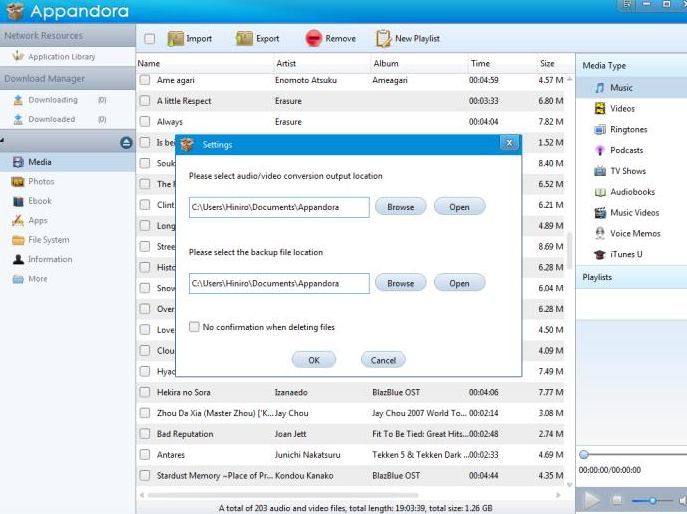Screen dimensions: 687x514
Task: Adjust the volume slider knob
Action: [652, 500]
